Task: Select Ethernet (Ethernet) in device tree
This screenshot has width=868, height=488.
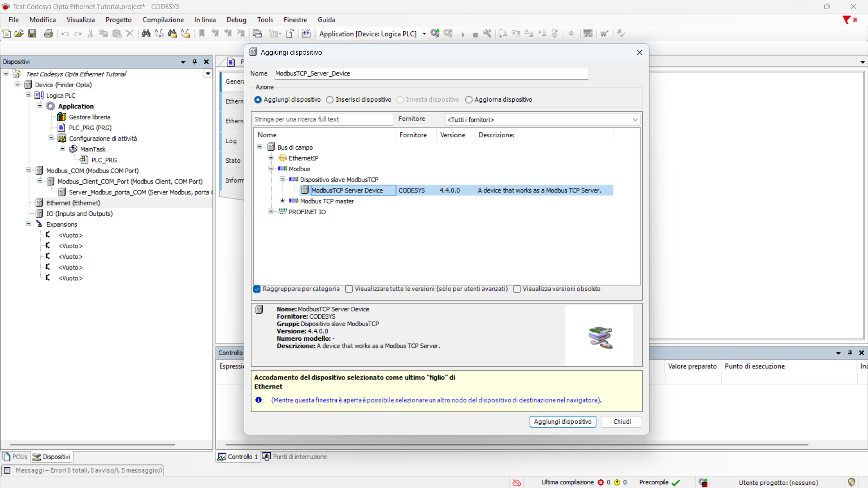Action: coord(73,203)
